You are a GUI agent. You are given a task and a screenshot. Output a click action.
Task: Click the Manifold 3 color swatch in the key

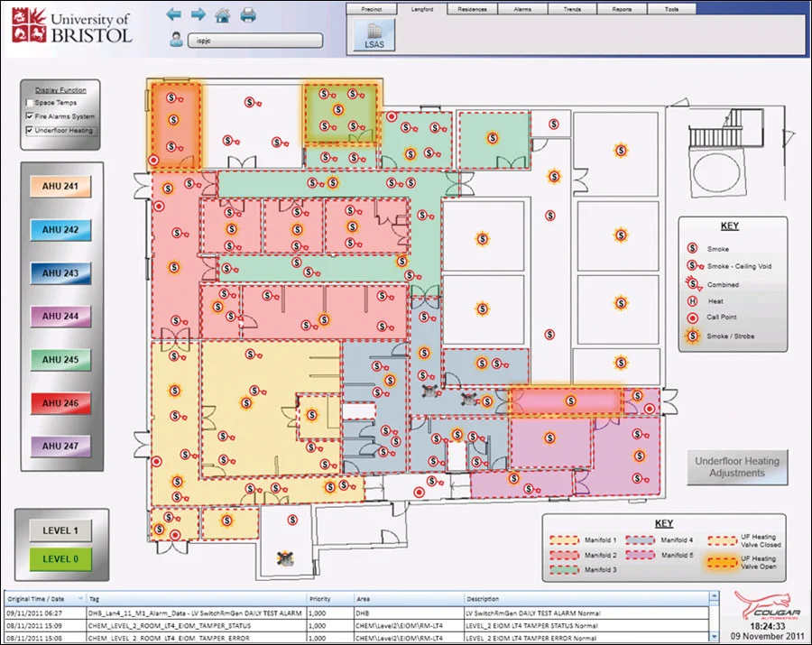[564, 569]
